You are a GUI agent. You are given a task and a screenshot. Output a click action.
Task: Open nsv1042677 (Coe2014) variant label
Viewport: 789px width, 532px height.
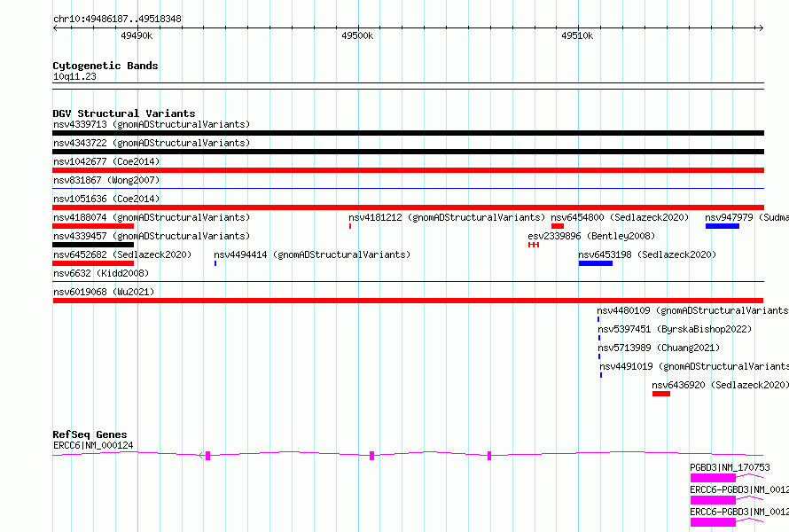tap(106, 161)
